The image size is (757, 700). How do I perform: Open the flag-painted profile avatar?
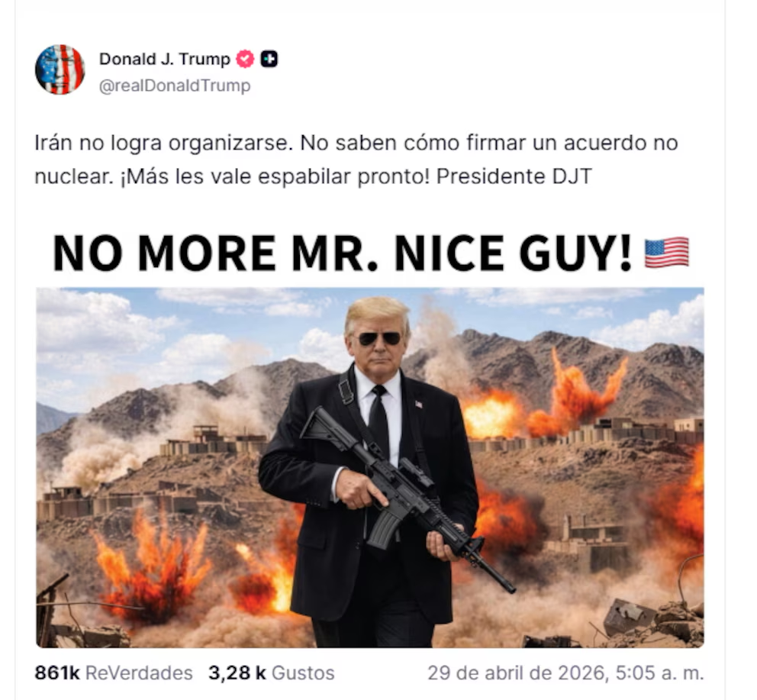[60, 69]
